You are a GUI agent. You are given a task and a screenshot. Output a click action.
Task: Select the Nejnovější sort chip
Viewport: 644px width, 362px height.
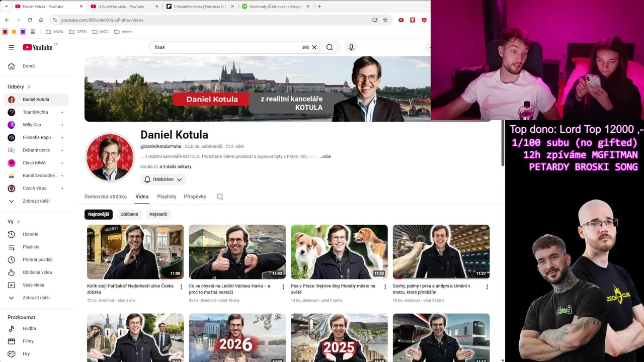(x=99, y=214)
